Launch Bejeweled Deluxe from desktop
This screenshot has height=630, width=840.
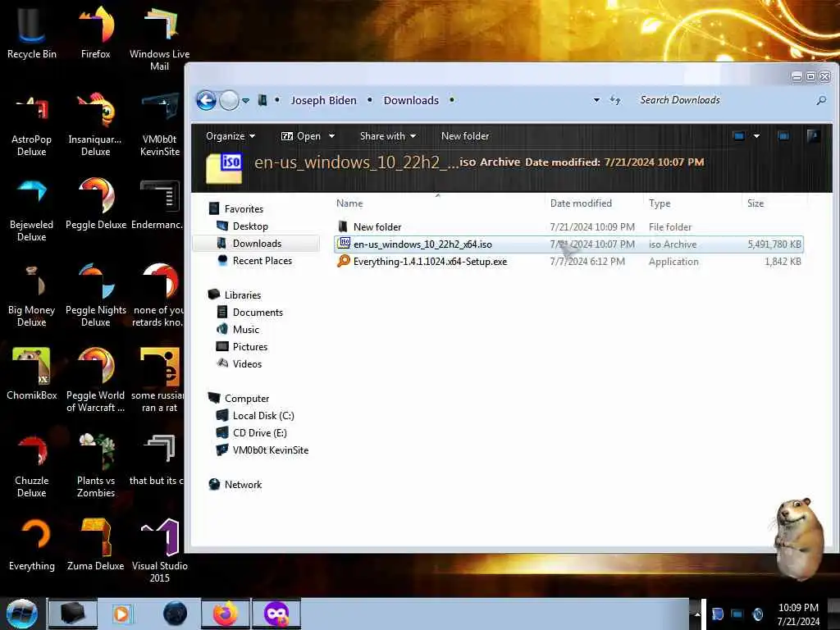coord(32,210)
